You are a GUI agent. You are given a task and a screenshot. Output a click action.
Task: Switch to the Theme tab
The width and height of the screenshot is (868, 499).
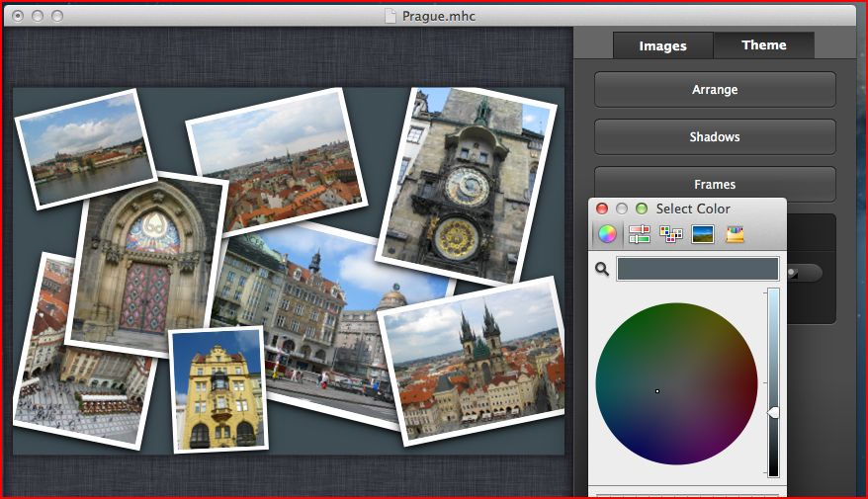[764, 44]
